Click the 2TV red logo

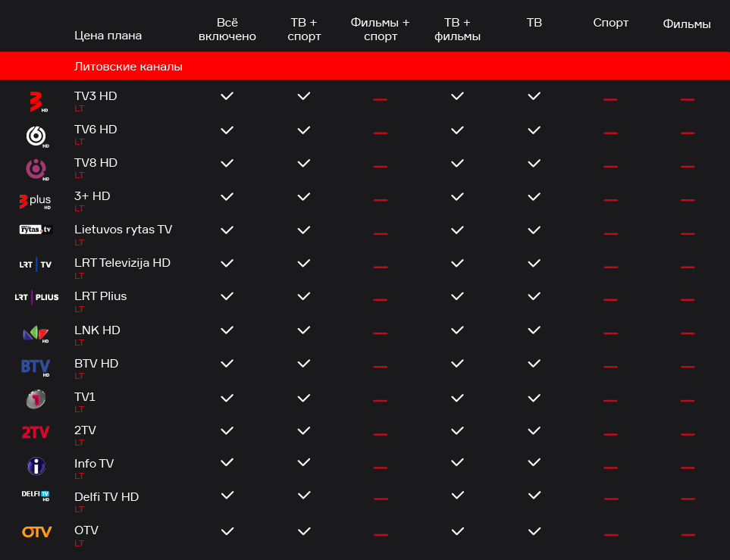(x=36, y=433)
